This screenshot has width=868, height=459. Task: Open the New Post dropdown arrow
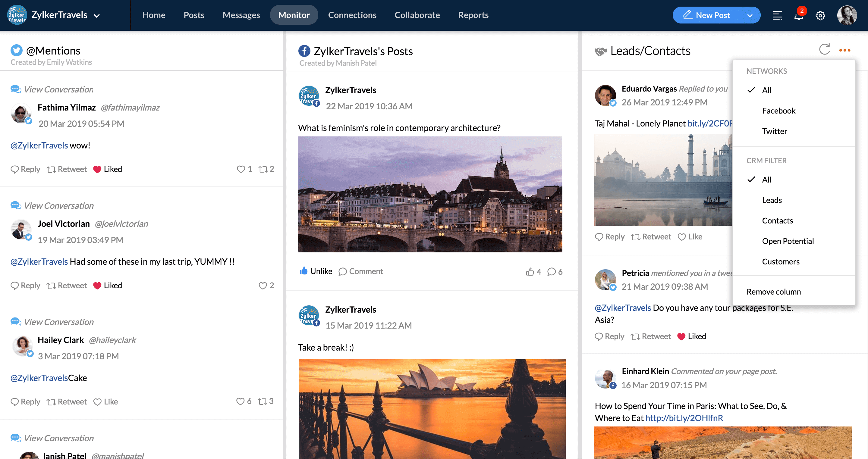(x=750, y=15)
